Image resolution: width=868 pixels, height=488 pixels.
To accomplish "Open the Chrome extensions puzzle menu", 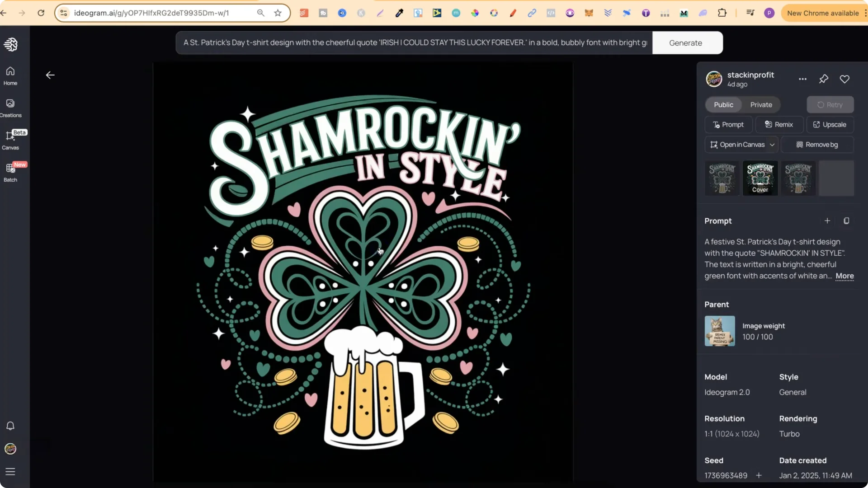I will [722, 13].
